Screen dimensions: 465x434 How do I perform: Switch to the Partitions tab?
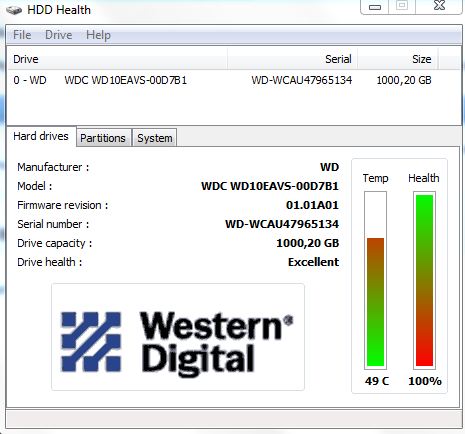coord(103,138)
